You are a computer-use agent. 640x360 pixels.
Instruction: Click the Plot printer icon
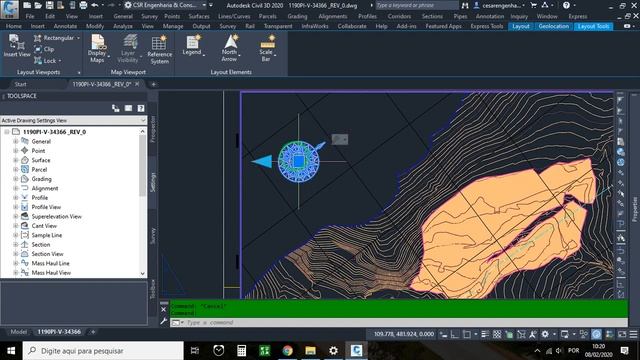pyautogui.click(x=83, y=5)
